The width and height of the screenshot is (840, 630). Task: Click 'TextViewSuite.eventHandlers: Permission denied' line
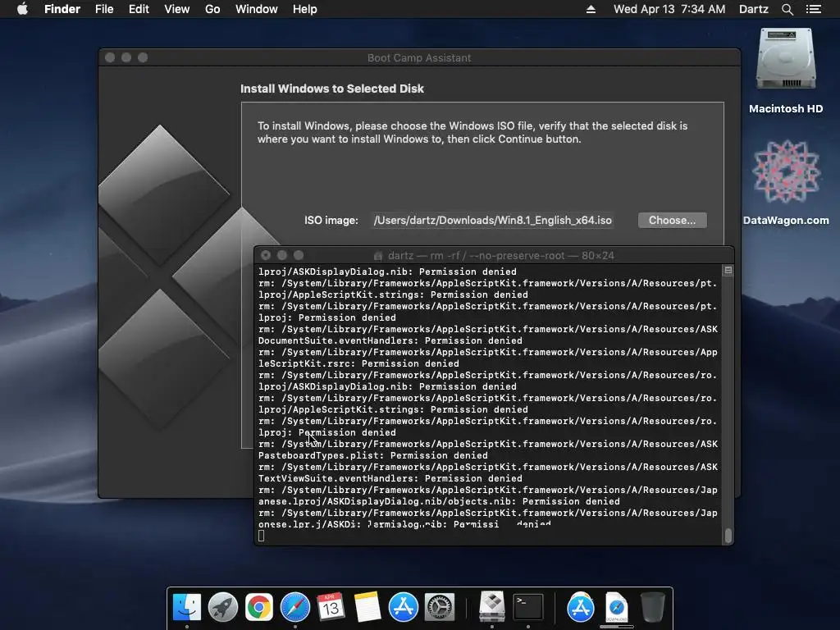pyautogui.click(x=390, y=478)
